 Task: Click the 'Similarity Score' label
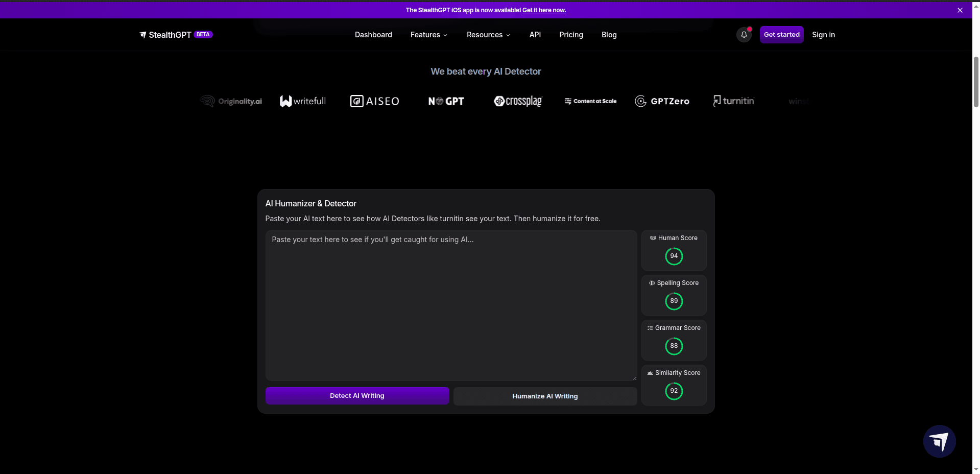(678, 373)
